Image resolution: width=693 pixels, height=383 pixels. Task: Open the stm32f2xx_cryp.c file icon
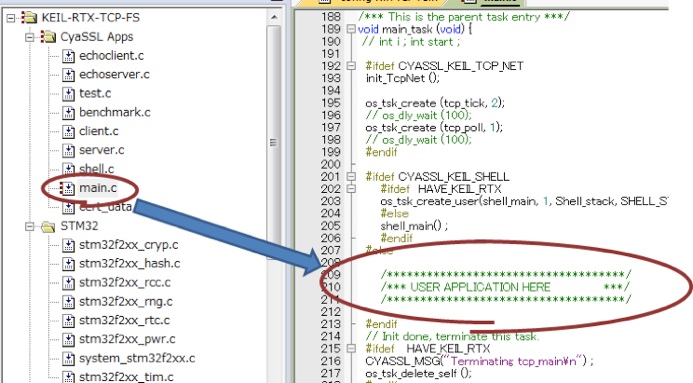[x=68, y=245]
